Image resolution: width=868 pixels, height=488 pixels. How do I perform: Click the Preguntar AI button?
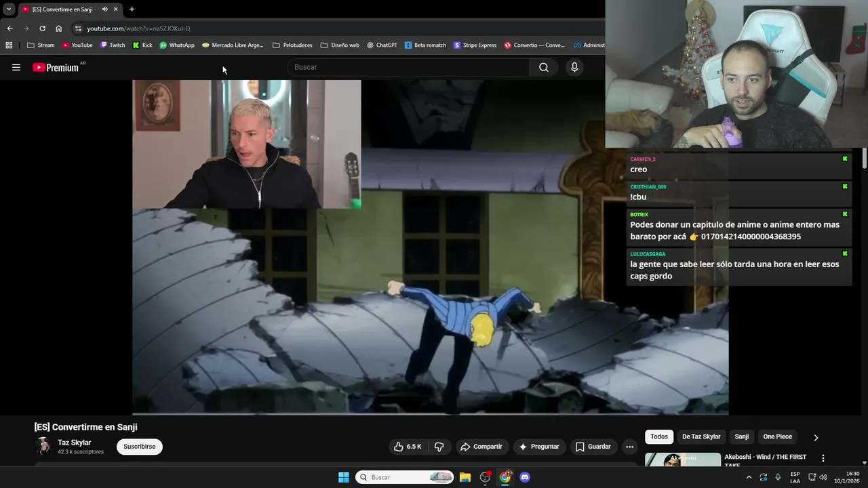539,447
